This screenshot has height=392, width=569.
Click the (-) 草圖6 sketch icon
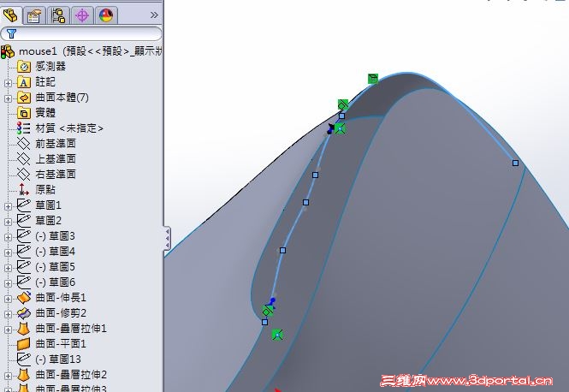[24, 282]
